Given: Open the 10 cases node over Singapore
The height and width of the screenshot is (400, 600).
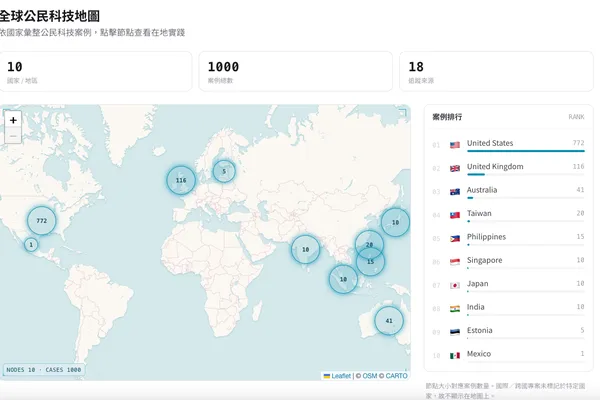Looking at the screenshot, I should [x=343, y=279].
